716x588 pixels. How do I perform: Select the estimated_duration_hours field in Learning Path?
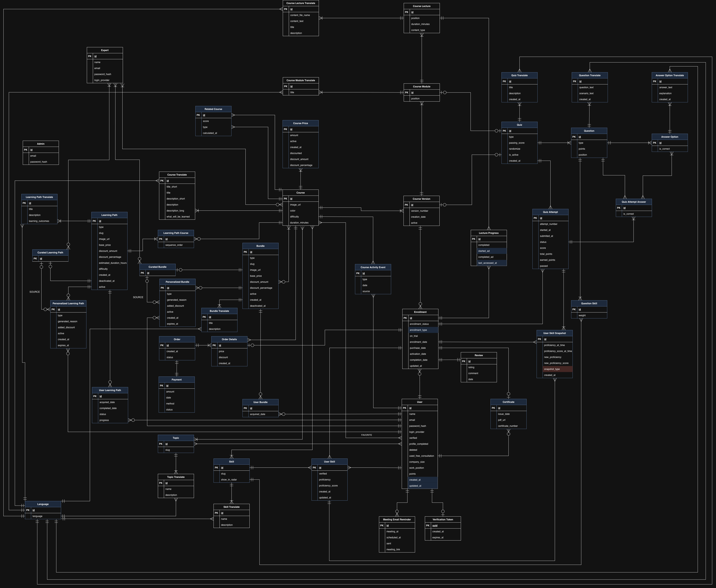[x=112, y=263]
